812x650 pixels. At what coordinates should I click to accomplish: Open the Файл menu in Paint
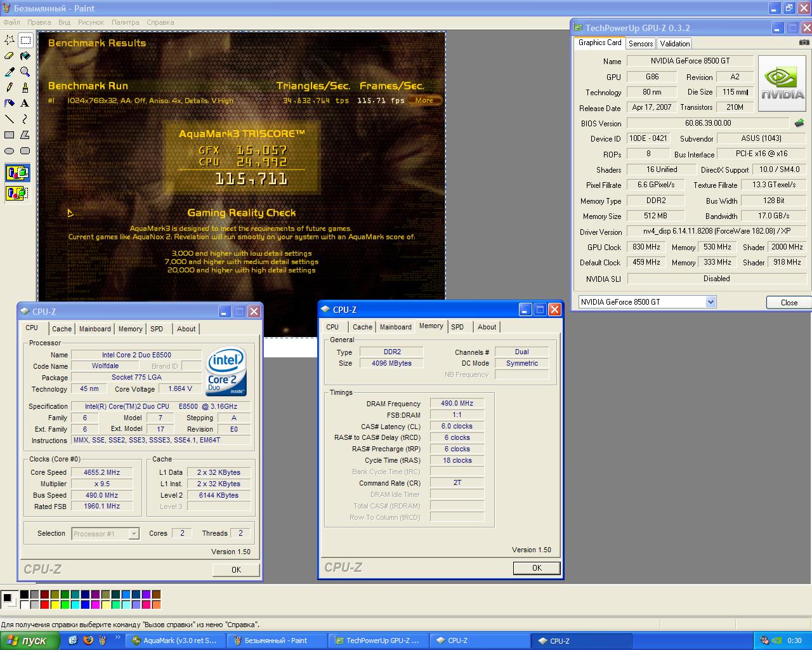click(12, 22)
